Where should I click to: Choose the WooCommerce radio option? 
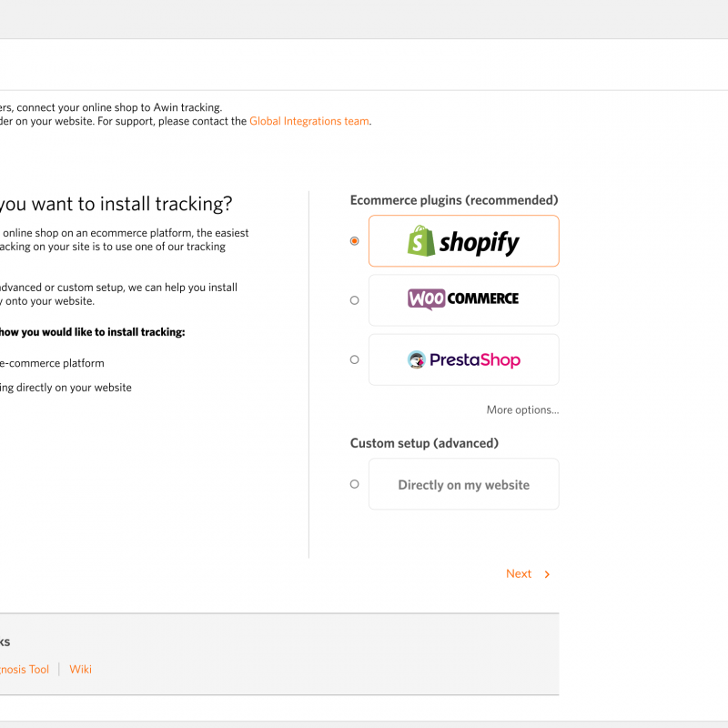click(x=355, y=300)
